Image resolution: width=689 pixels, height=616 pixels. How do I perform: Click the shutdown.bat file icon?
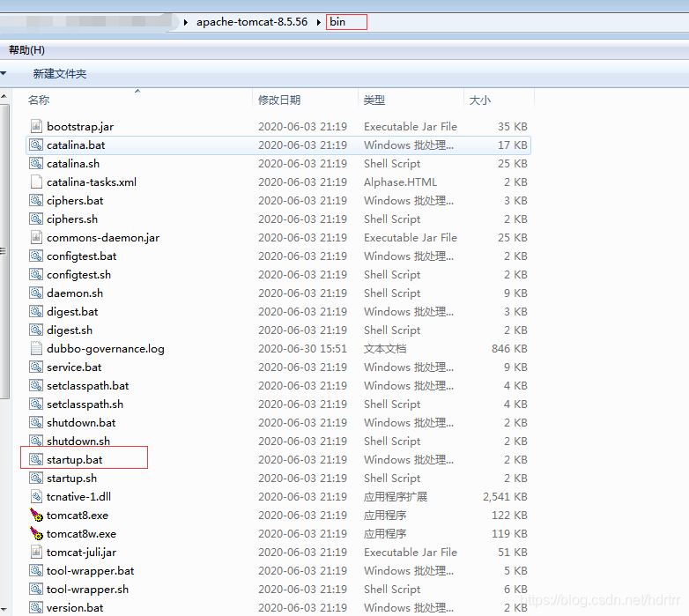36,422
